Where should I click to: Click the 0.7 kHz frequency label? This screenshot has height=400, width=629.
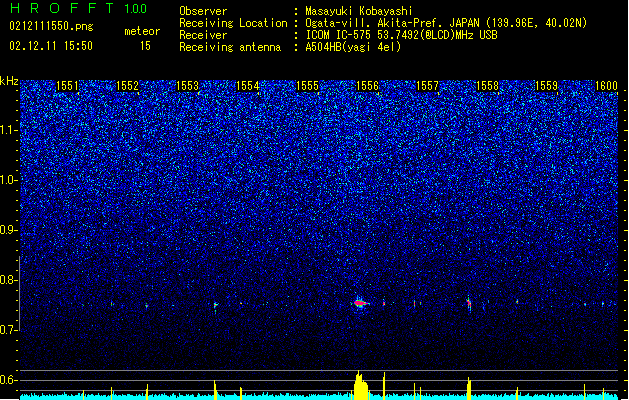click(x=8, y=330)
